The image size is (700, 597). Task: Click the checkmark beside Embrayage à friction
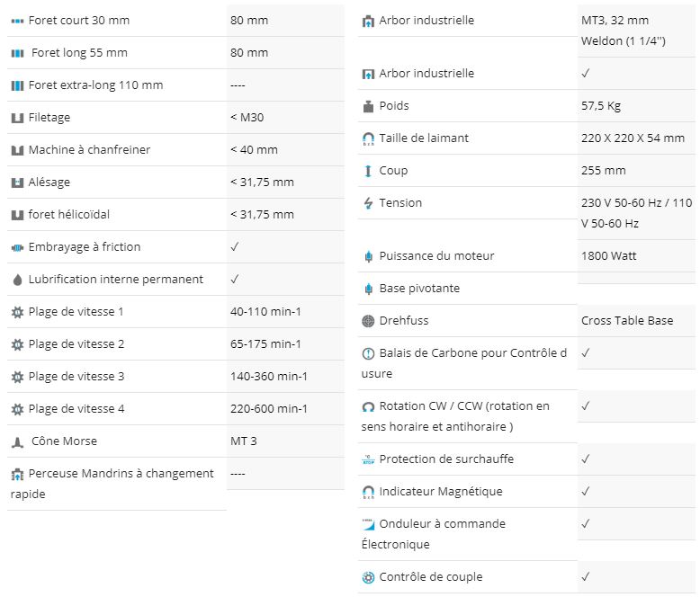(x=234, y=246)
